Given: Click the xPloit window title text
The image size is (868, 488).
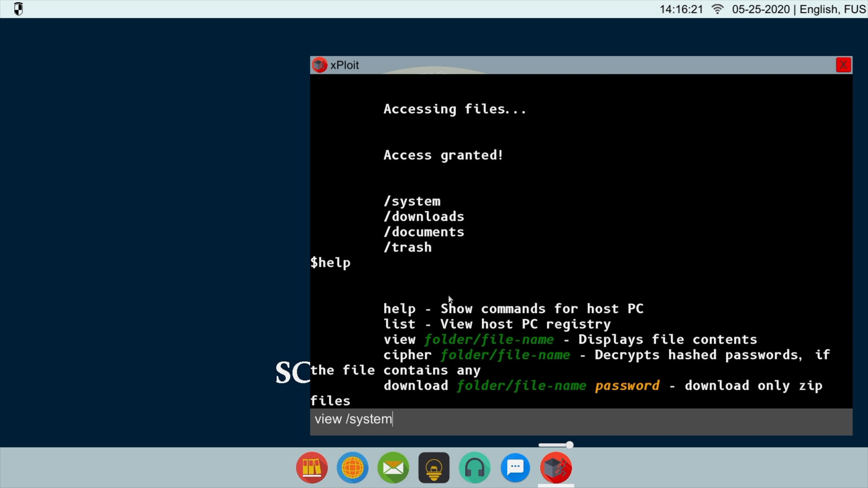Looking at the screenshot, I should coord(344,65).
